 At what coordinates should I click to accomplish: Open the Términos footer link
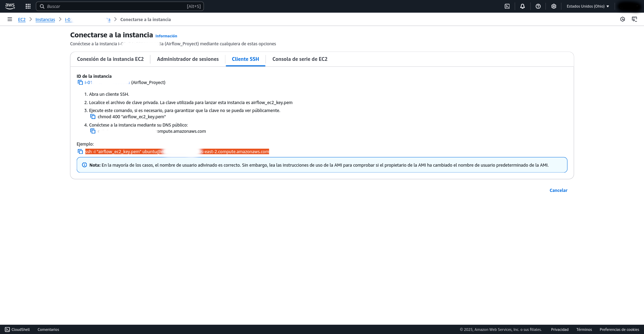pyautogui.click(x=584, y=330)
